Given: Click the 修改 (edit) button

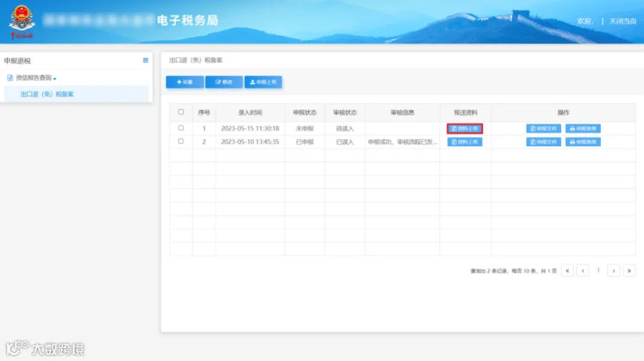Looking at the screenshot, I should coord(224,82).
